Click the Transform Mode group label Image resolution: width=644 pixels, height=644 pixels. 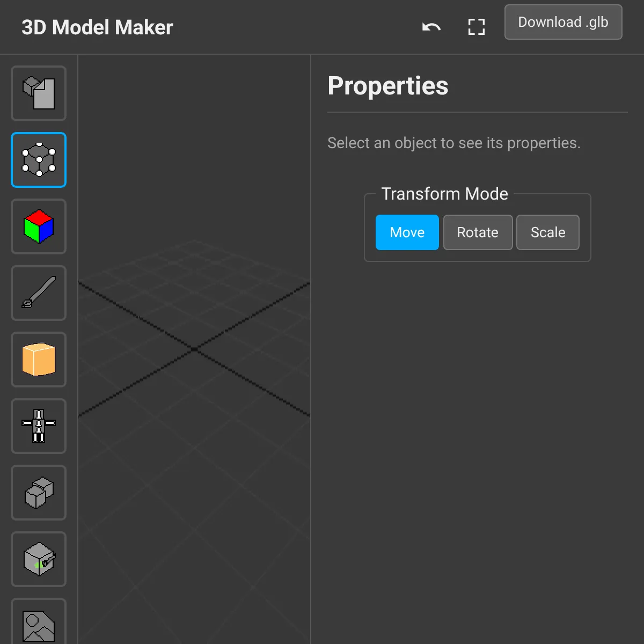point(444,194)
